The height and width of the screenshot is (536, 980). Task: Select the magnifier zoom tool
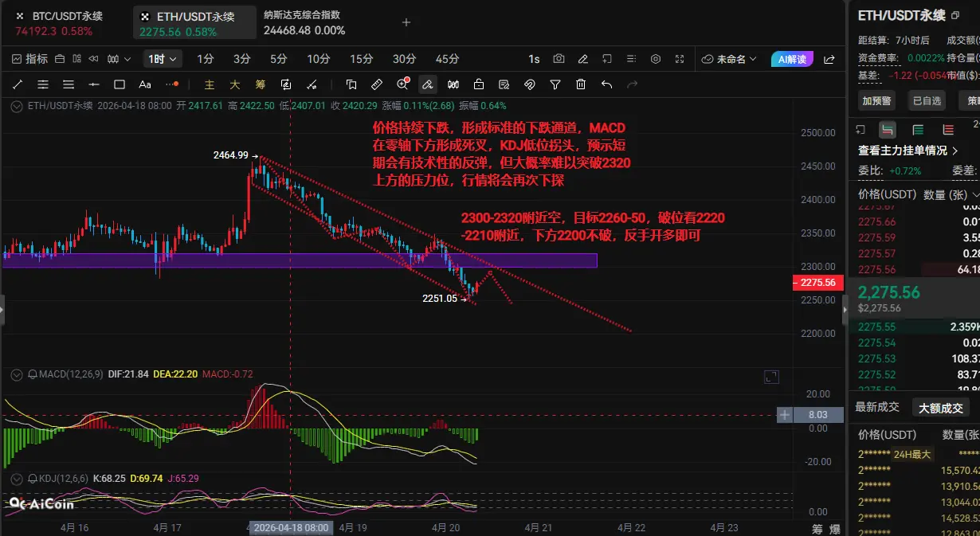403,84
